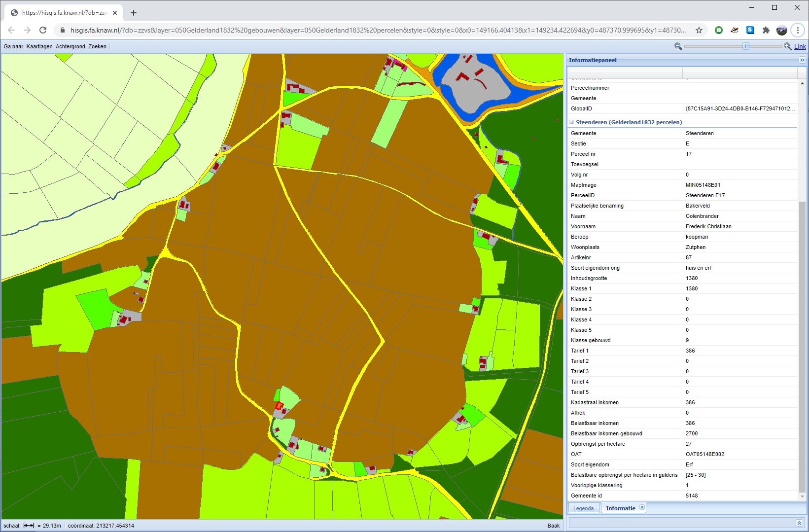
Task: Switch to the Legenda tab
Action: [583, 508]
